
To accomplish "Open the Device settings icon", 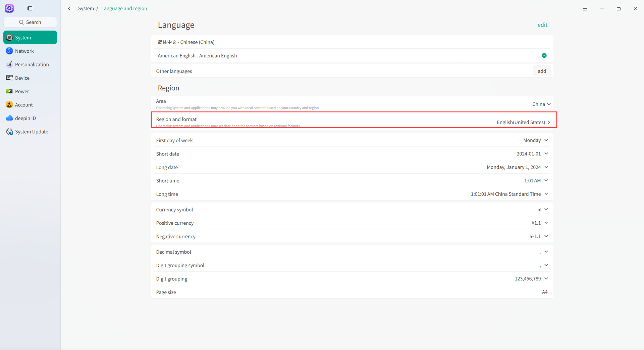I will coord(9,78).
